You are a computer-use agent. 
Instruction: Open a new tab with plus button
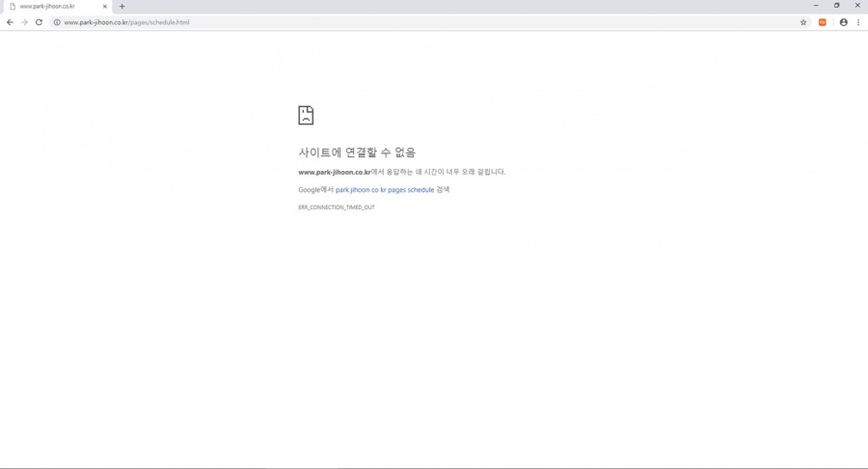coord(122,7)
